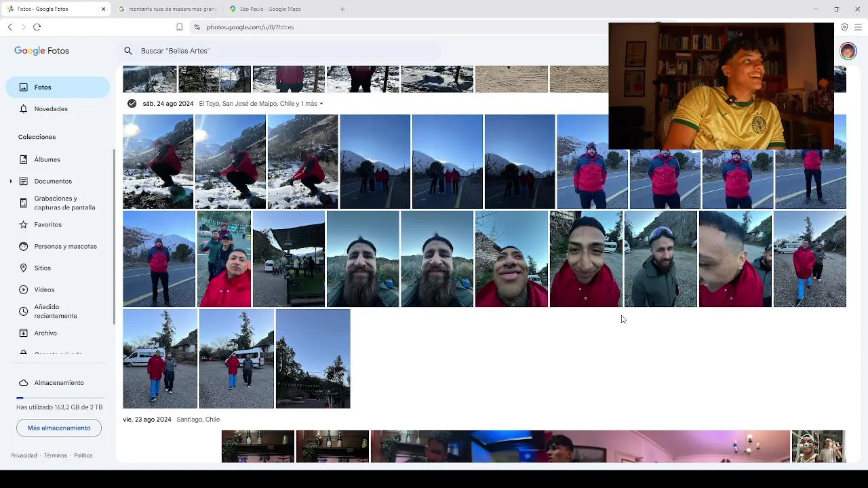Open Fotos in the sidebar
Viewport: 868px width, 488px height.
point(58,87)
